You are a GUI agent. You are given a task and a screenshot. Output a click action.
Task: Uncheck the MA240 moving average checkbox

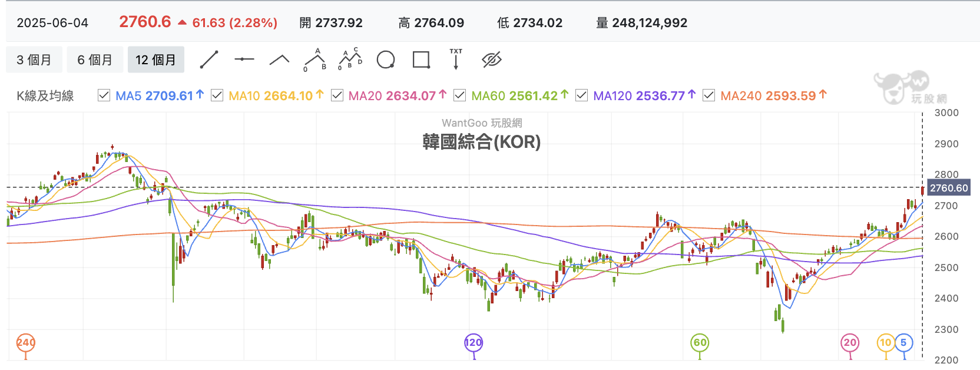[709, 95]
